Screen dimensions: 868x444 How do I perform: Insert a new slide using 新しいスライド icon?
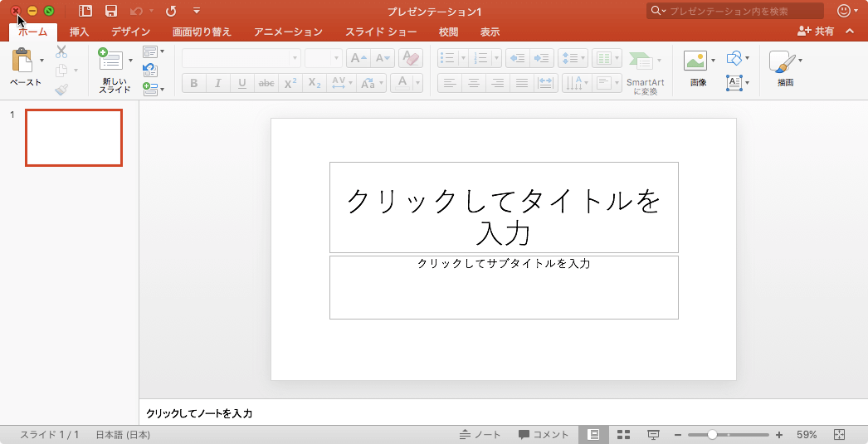[x=110, y=61]
